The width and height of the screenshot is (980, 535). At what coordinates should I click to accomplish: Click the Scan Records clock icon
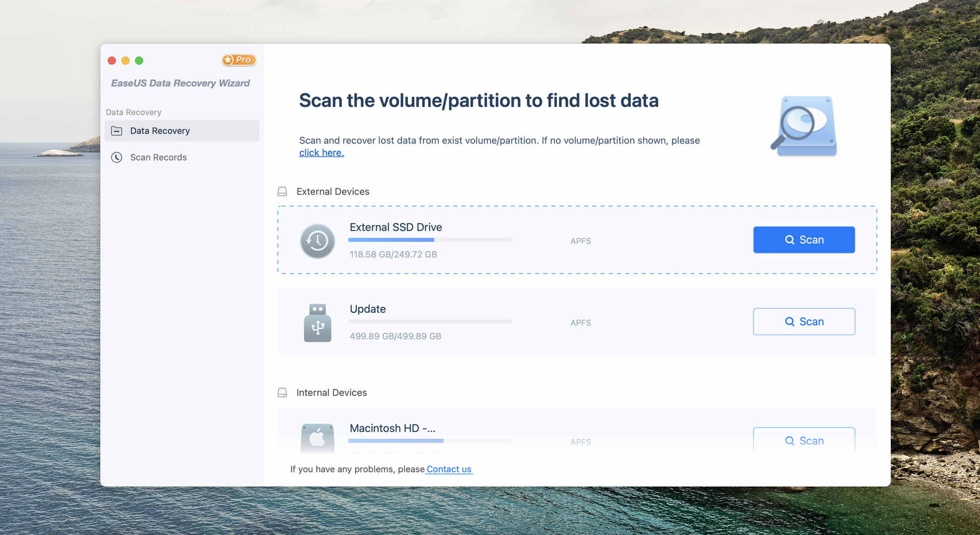[116, 158]
